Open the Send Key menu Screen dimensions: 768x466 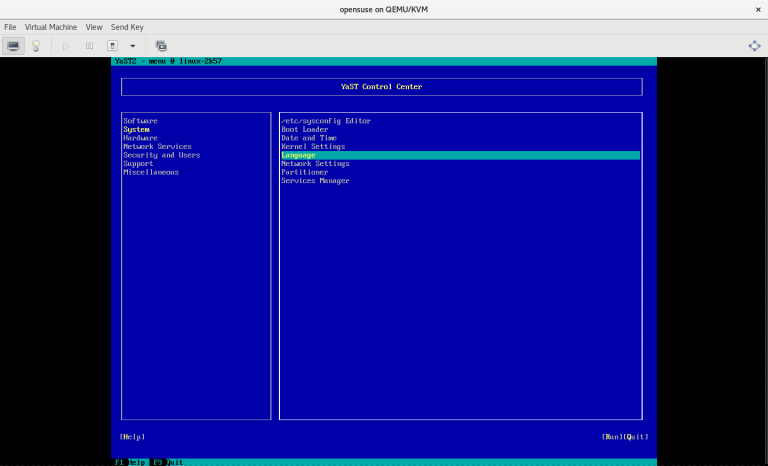[127, 27]
